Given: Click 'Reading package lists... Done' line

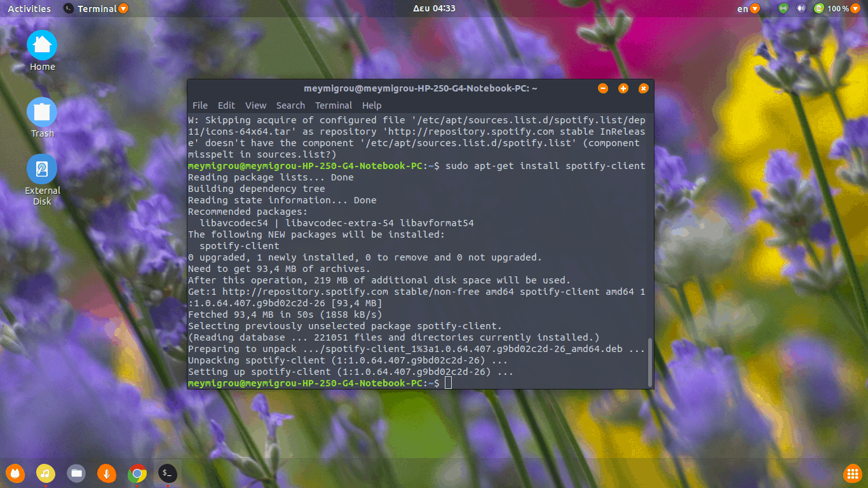Looking at the screenshot, I should [271, 177].
